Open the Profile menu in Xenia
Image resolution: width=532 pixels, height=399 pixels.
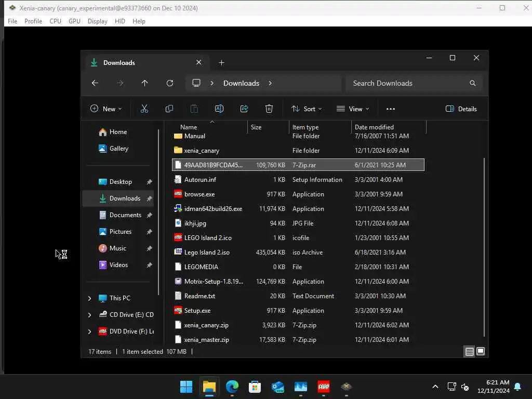(x=33, y=21)
